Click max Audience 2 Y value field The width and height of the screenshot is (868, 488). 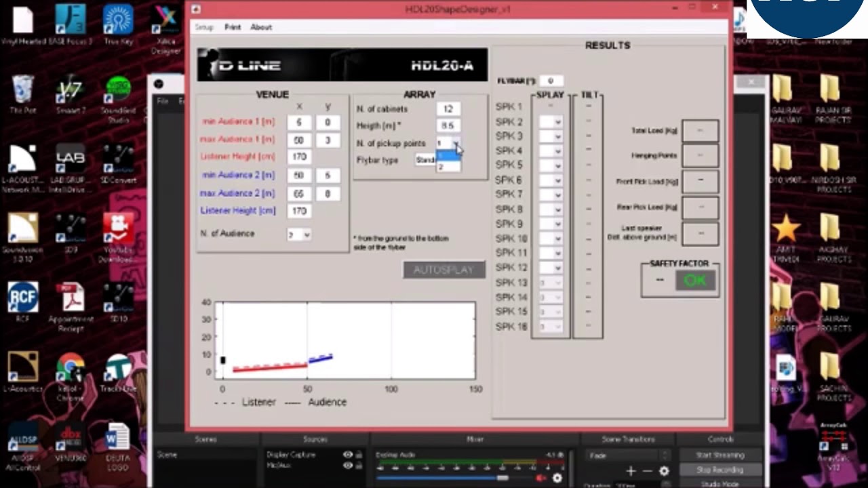tap(328, 194)
